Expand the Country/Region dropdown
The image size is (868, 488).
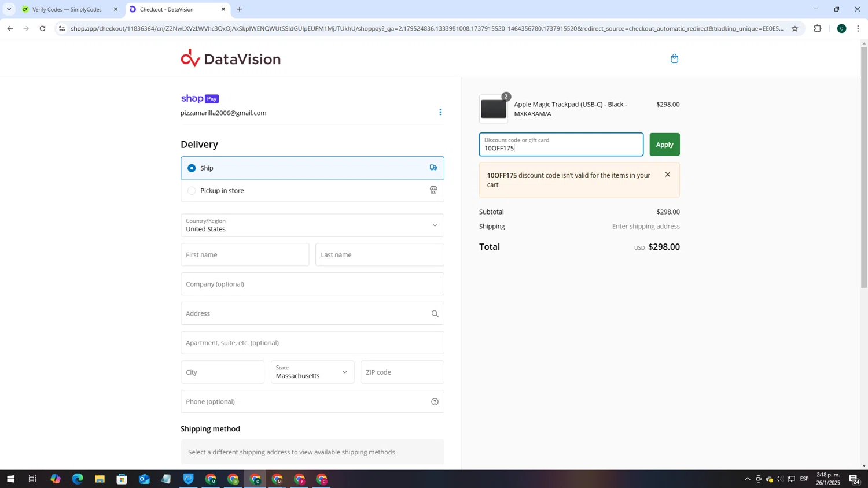coord(312,225)
